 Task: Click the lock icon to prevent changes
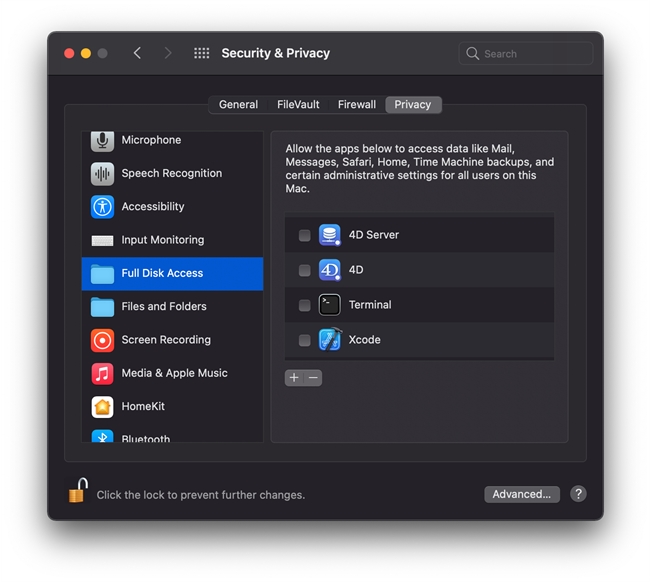(x=77, y=491)
